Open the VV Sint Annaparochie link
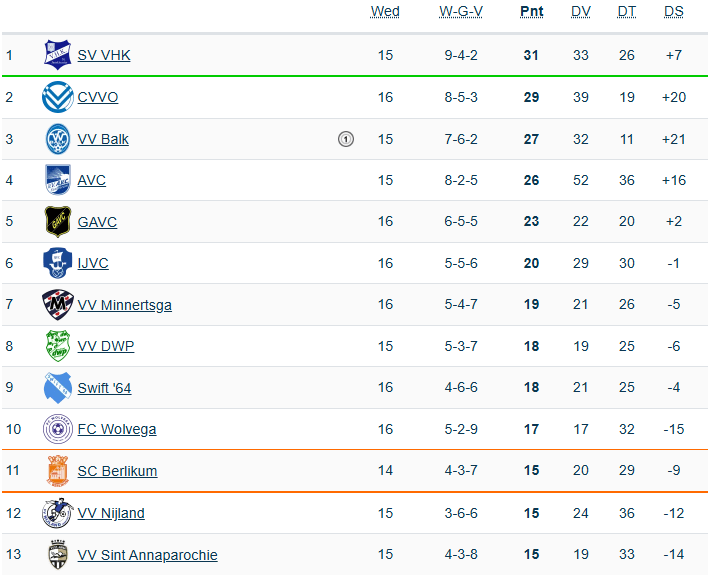 tap(147, 555)
